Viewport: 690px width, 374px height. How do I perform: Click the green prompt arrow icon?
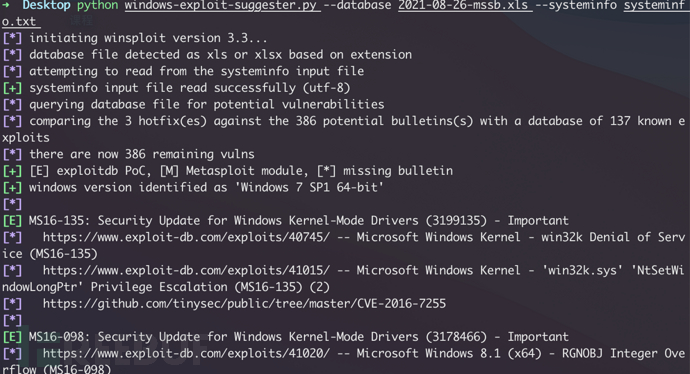pyautogui.click(x=6, y=5)
